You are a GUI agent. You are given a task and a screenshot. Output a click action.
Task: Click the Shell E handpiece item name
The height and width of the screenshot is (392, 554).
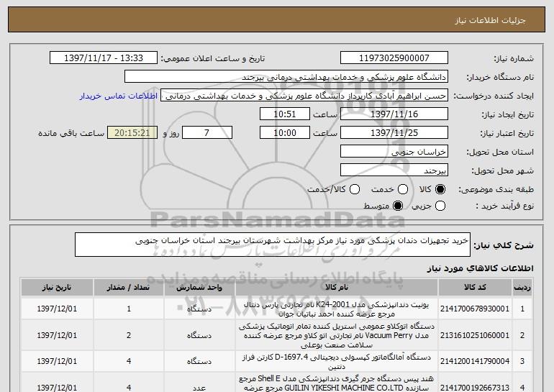pos(337,383)
